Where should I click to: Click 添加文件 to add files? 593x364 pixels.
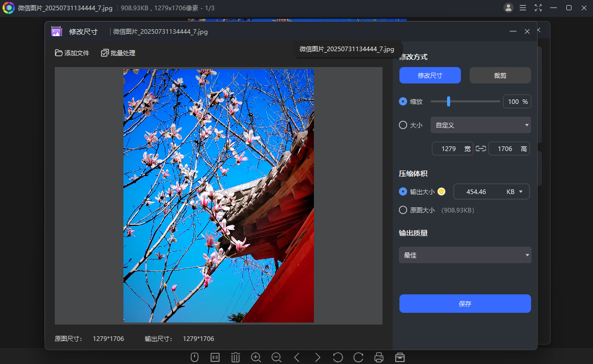point(72,53)
